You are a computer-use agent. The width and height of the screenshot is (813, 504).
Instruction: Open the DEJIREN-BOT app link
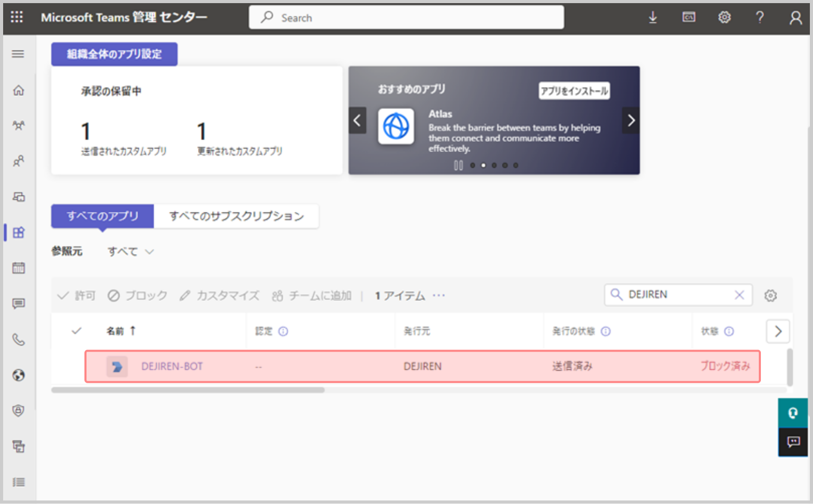coord(172,367)
